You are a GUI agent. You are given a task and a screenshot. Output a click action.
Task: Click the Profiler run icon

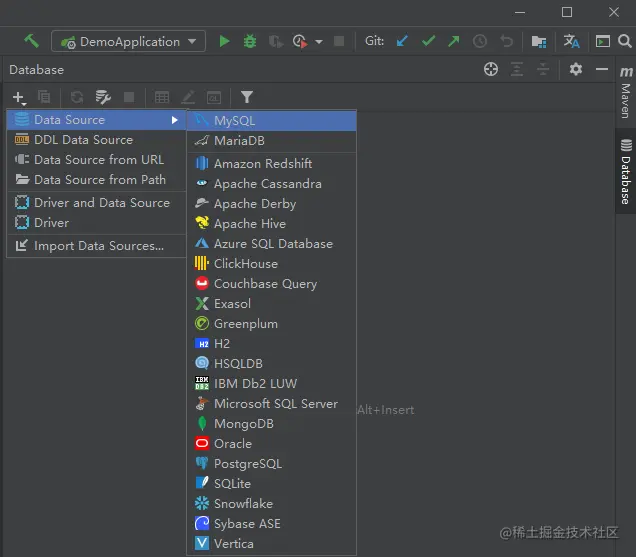[300, 41]
